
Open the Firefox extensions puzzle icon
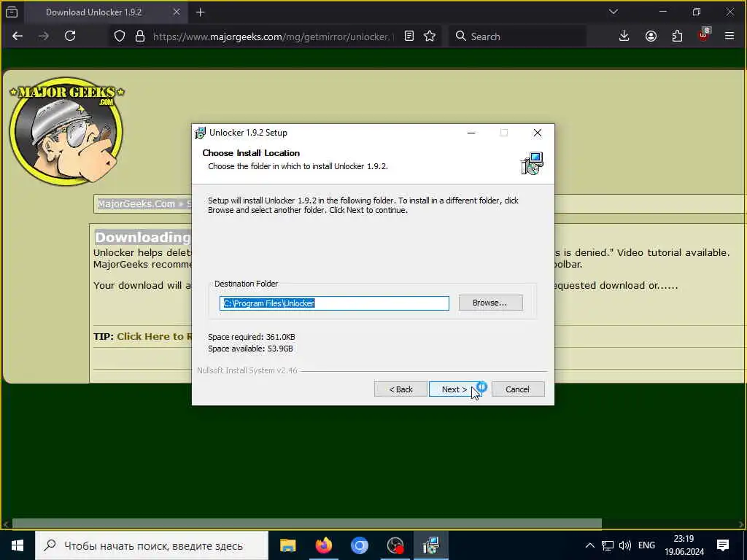coord(677,36)
